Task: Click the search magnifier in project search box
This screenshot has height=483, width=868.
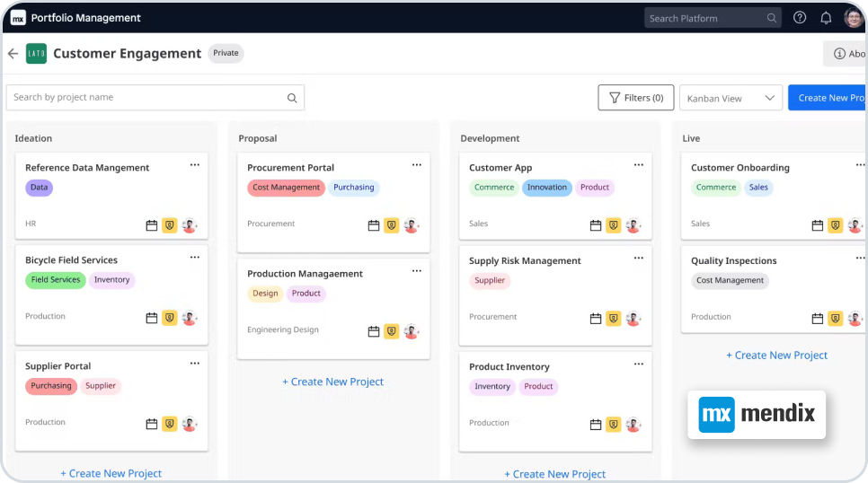Action: tap(292, 98)
